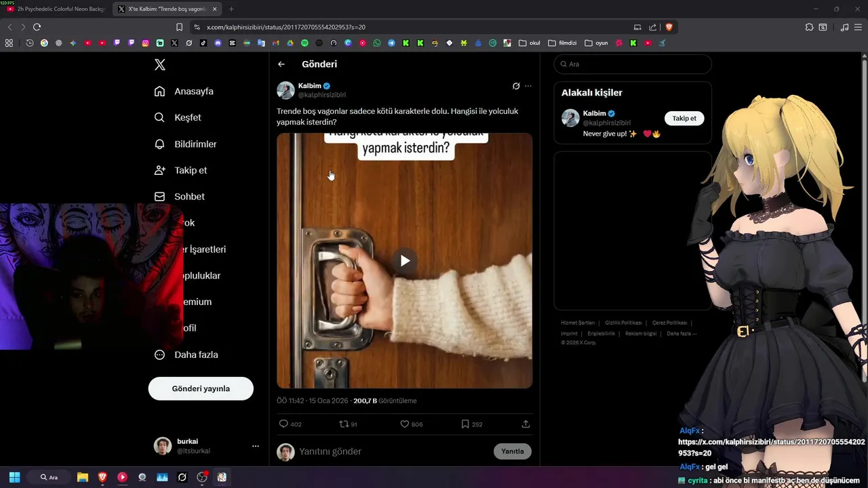Open the Google bookmark
This screenshot has height=488, width=868.
[x=44, y=43]
